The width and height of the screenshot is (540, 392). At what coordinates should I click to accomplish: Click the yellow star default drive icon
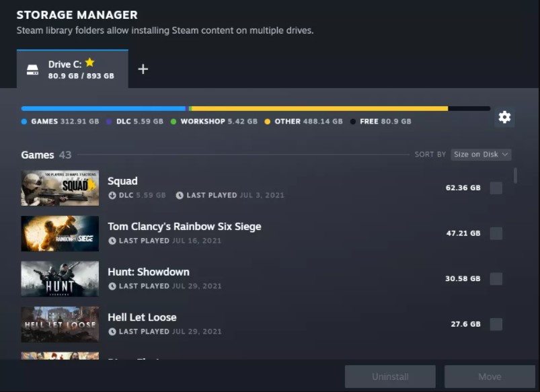(x=89, y=63)
